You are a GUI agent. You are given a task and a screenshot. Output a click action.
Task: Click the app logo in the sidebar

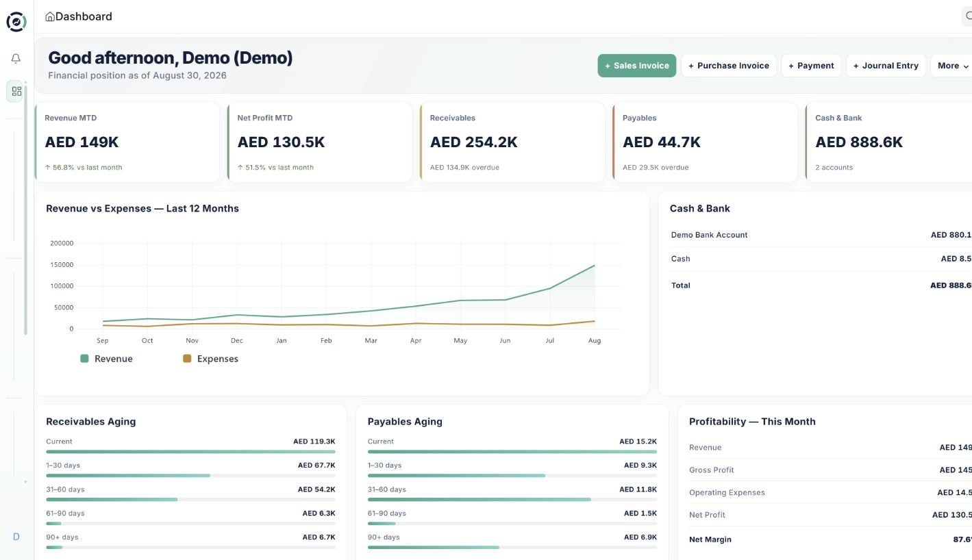pyautogui.click(x=16, y=22)
